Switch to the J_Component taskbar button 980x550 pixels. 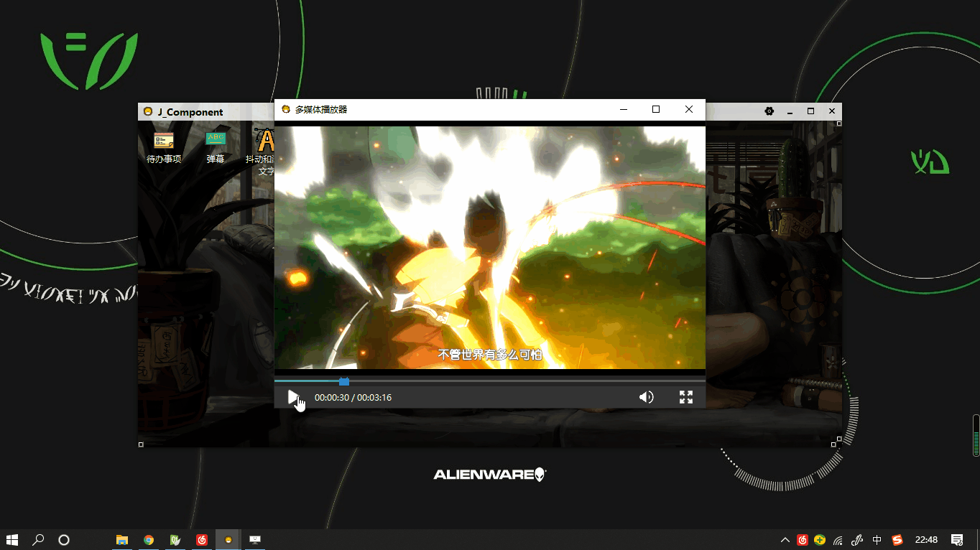(228, 540)
